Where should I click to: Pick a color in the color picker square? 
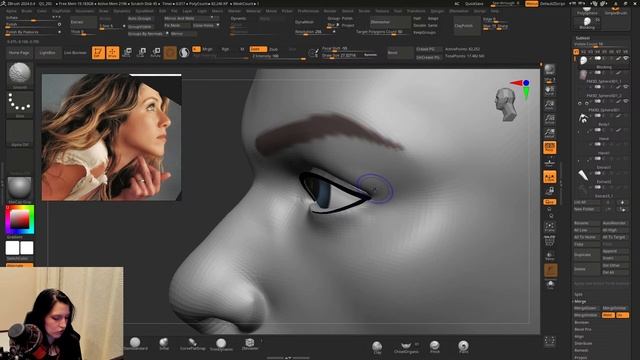20,220
